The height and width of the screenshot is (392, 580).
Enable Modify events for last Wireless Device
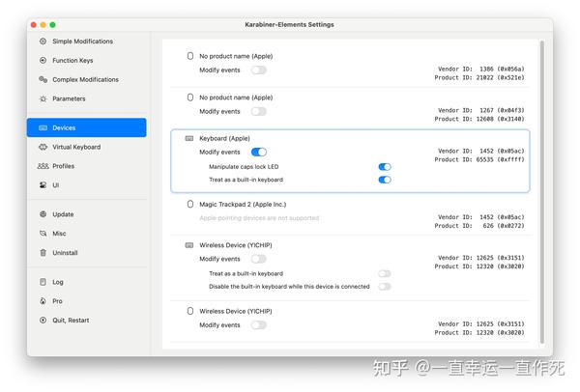pos(258,325)
